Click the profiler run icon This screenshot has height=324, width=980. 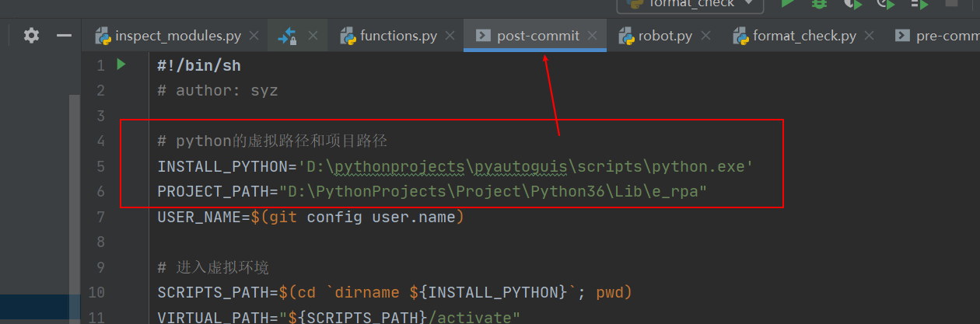[x=886, y=4]
